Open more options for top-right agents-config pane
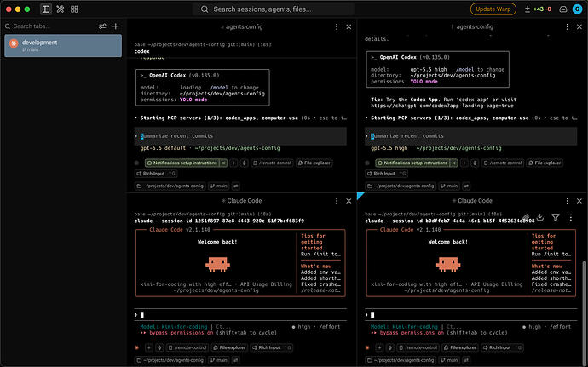 point(567,26)
